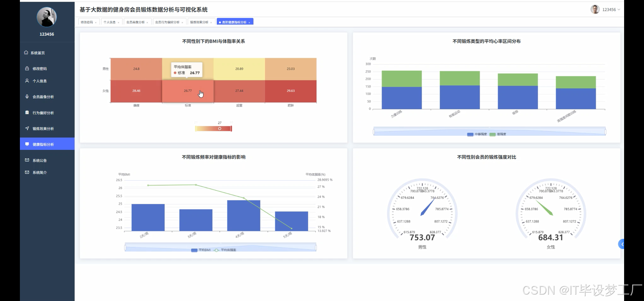Click the 4天/周 BMI bar
Image resolution: width=644 pixels, height=301 pixels.
(x=243, y=215)
